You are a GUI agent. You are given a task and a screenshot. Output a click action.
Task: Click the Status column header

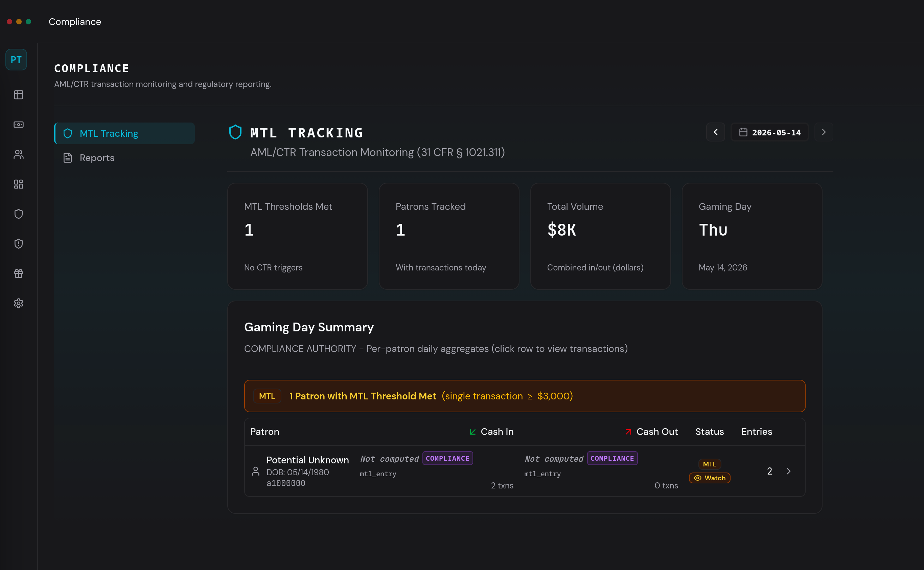pyautogui.click(x=710, y=432)
